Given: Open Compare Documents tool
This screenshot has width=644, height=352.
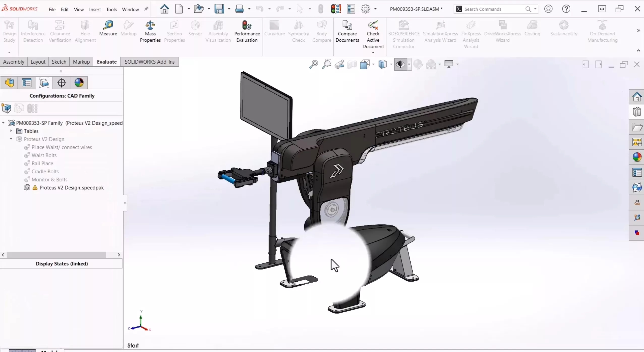Looking at the screenshot, I should click(x=347, y=32).
